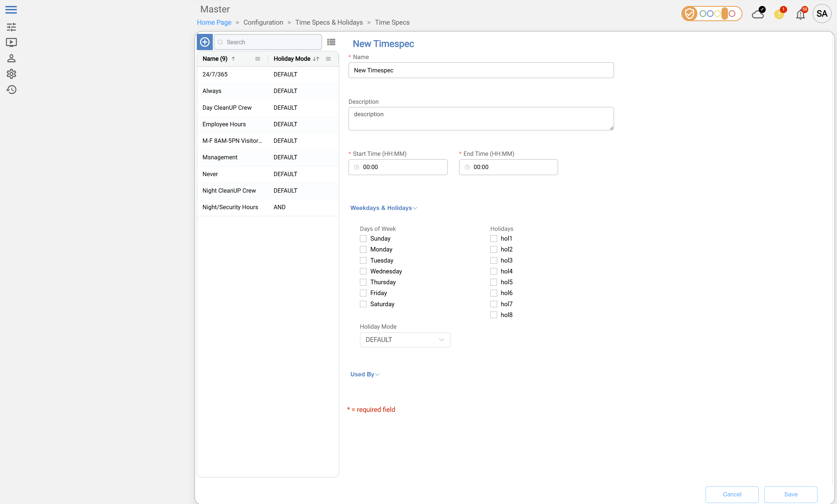The width and height of the screenshot is (837, 504).
Task: Click the person sidebar icon
Action: (x=11, y=59)
